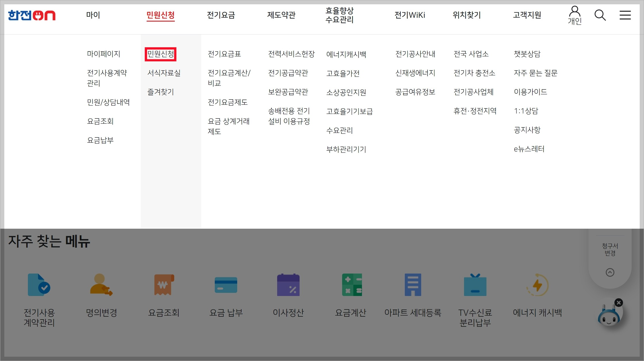The image size is (644, 361).
Task: Close the chatbot robot popup
Action: coord(619,303)
